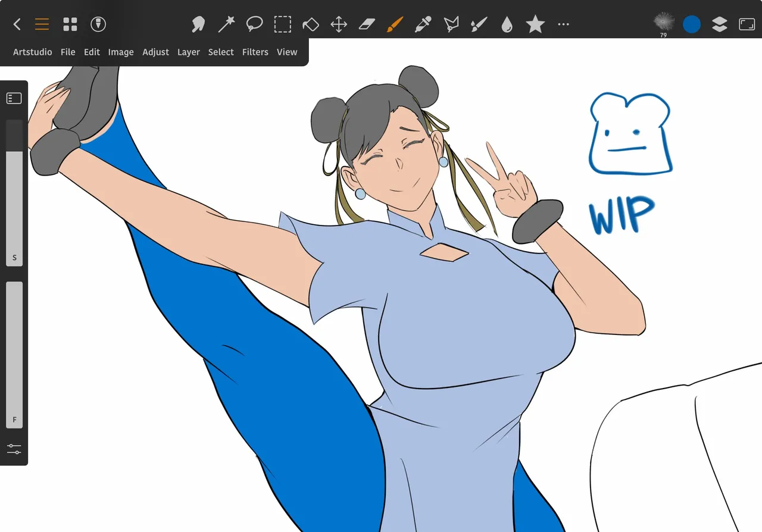Expand more tools with the ellipsis
The image size is (762, 532).
pyautogui.click(x=563, y=24)
